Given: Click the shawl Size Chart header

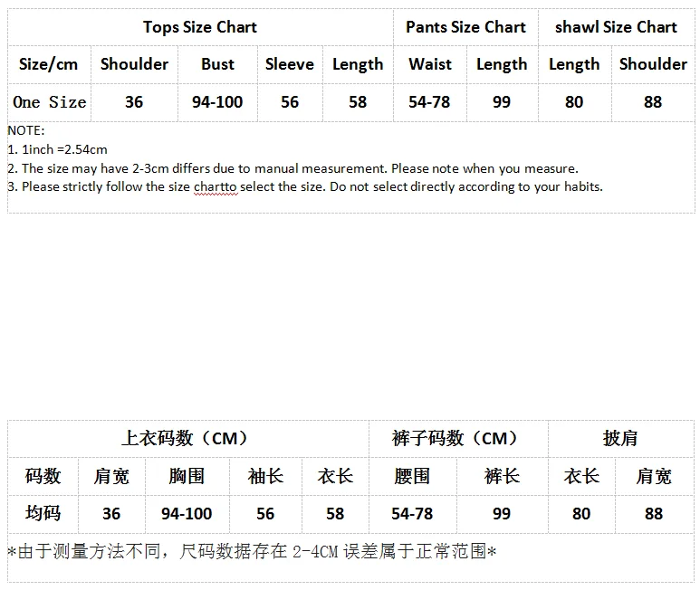Looking at the screenshot, I should point(616,27).
